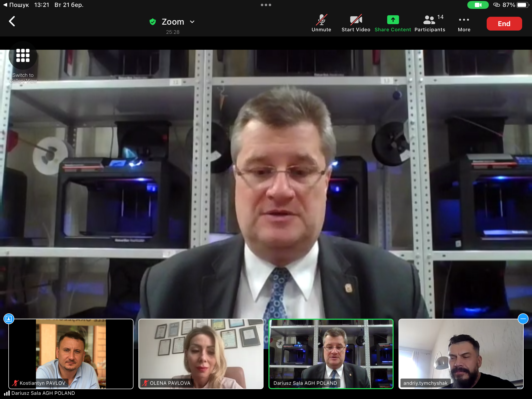Viewport: 532px width, 399px height.
Task: Expand the Zoom meeting info dropdown
Action: [192, 22]
